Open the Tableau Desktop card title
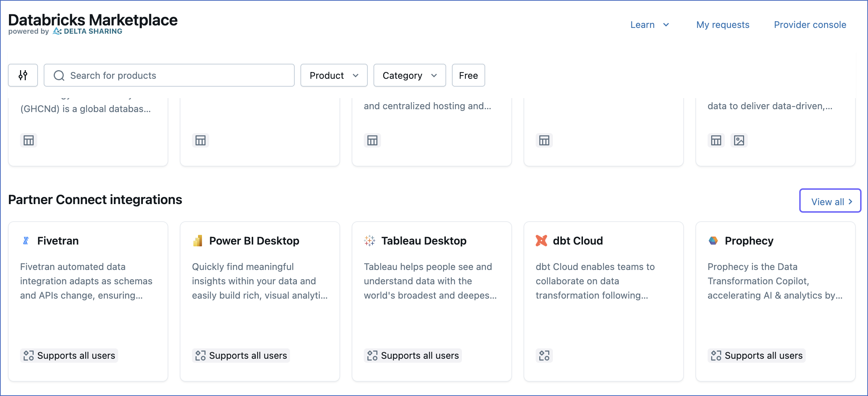 (x=424, y=241)
